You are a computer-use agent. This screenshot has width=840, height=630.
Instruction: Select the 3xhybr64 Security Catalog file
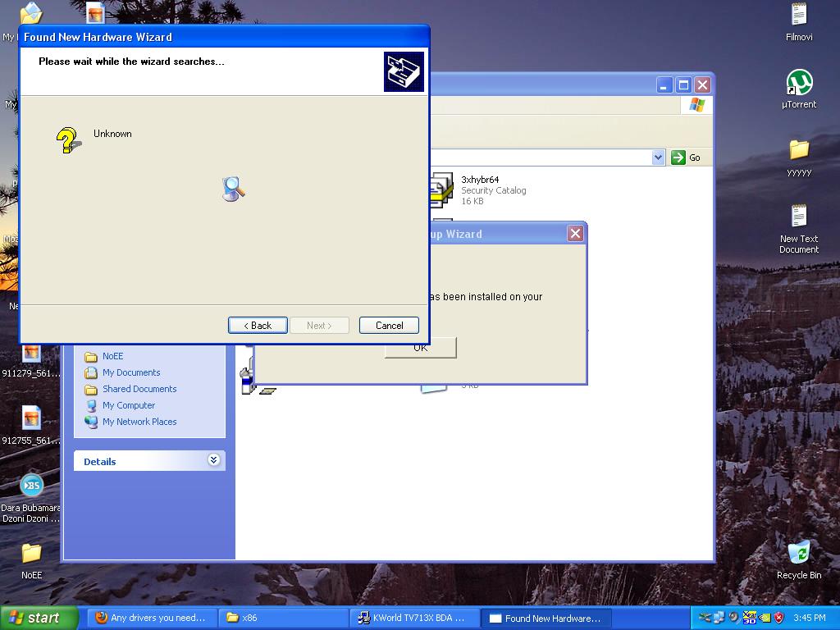480,189
